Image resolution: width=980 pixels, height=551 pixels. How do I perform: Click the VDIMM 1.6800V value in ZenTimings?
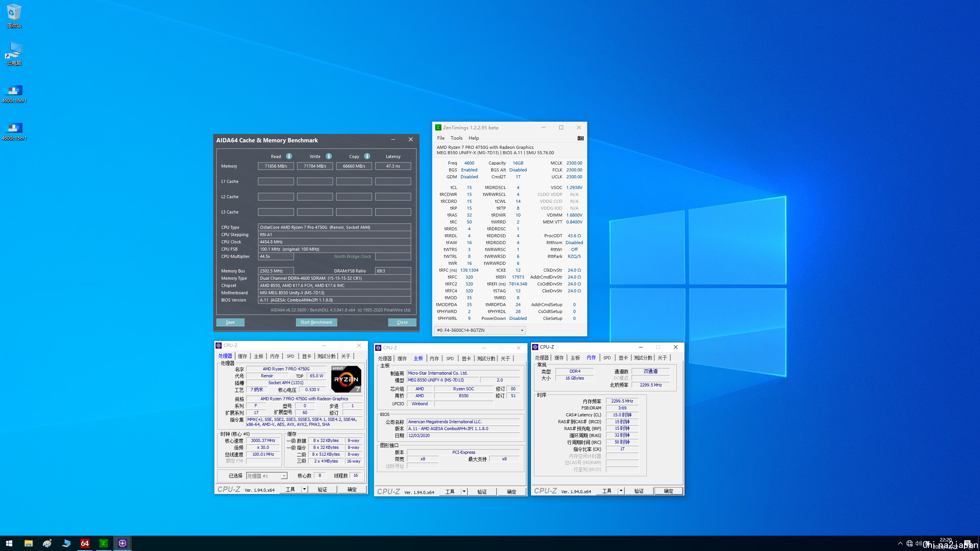pyautogui.click(x=574, y=215)
